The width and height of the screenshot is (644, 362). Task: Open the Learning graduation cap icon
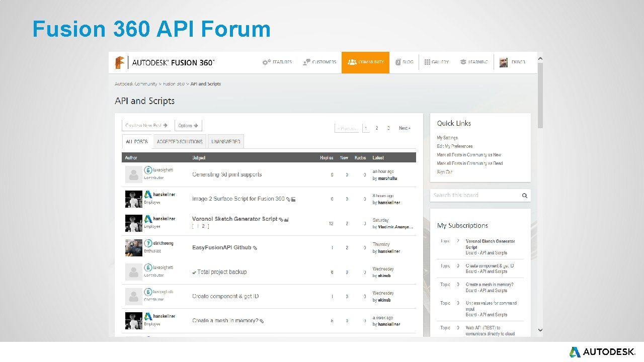pyautogui.click(x=463, y=62)
